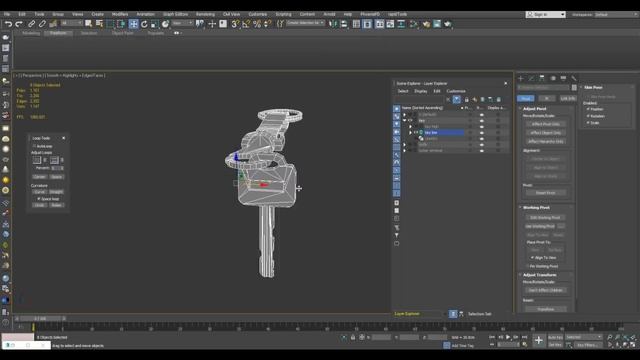Open the Modifiers menu
The height and width of the screenshot is (360, 640).
coord(120,14)
